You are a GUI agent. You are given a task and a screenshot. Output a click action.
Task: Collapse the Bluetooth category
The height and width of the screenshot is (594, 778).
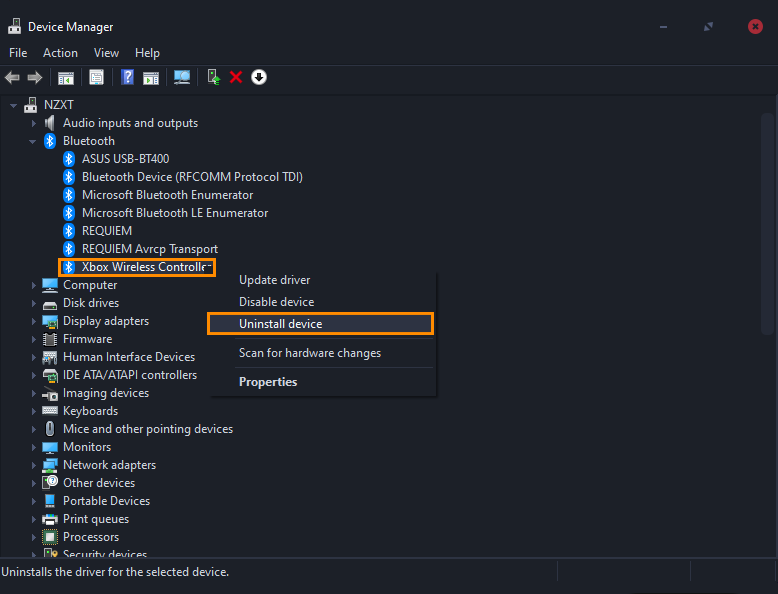(33, 141)
